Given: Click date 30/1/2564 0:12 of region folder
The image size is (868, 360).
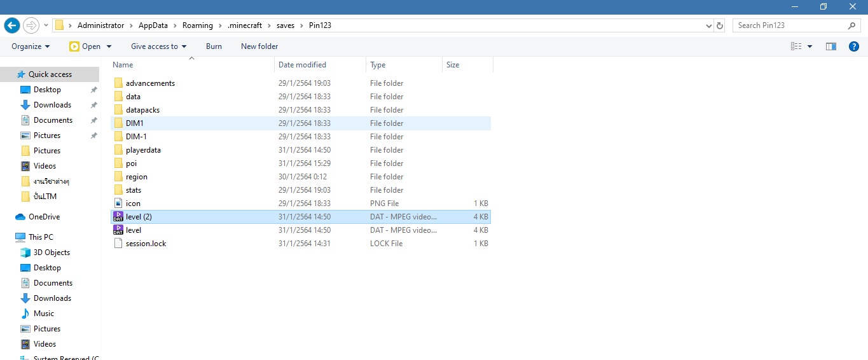Looking at the screenshot, I should 303,177.
